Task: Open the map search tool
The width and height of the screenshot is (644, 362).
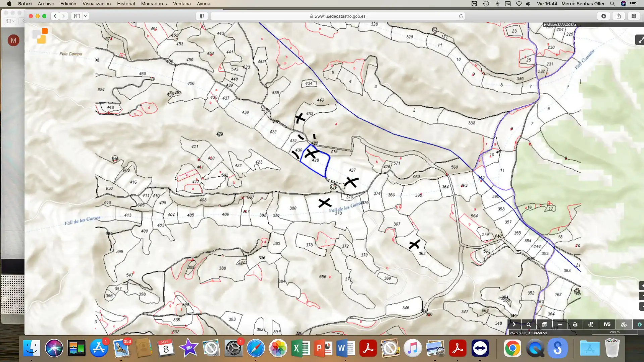Action: coord(529,324)
